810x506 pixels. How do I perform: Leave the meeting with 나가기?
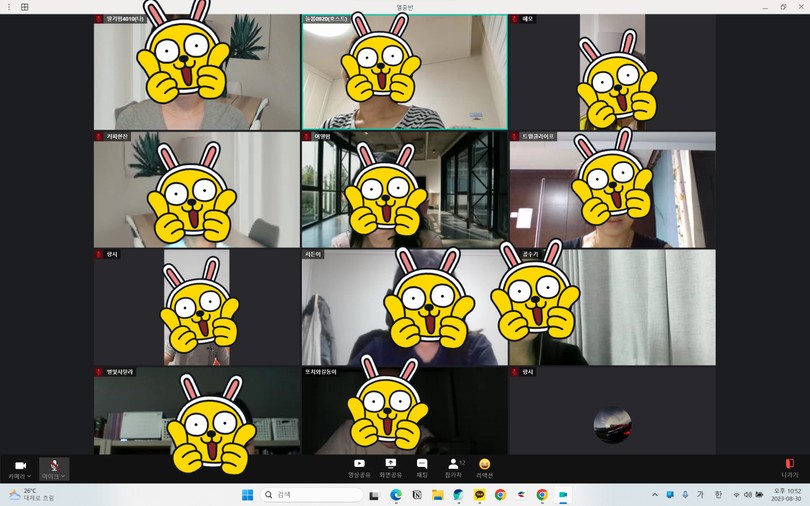click(789, 468)
